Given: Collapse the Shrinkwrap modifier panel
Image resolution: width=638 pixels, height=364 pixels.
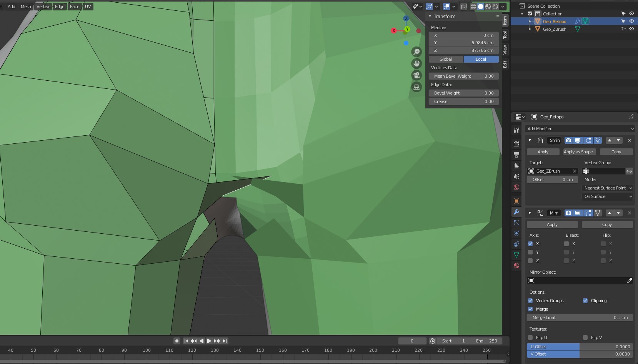Looking at the screenshot, I should click(530, 140).
